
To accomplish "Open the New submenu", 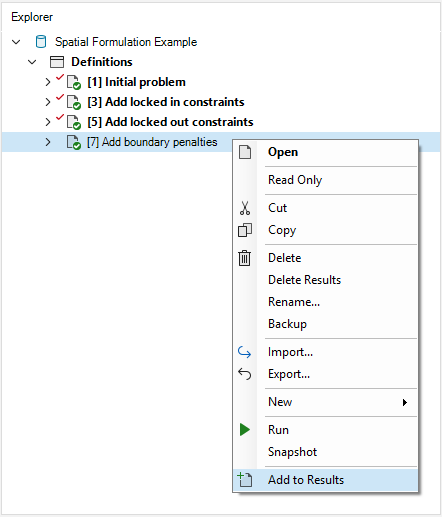I will 325,402.
